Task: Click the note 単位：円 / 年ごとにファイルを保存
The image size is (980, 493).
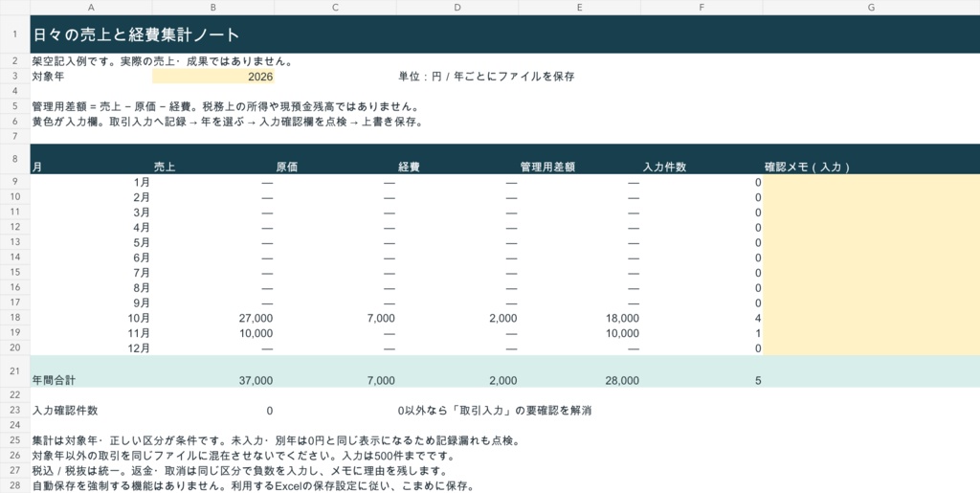Action: tap(486, 77)
